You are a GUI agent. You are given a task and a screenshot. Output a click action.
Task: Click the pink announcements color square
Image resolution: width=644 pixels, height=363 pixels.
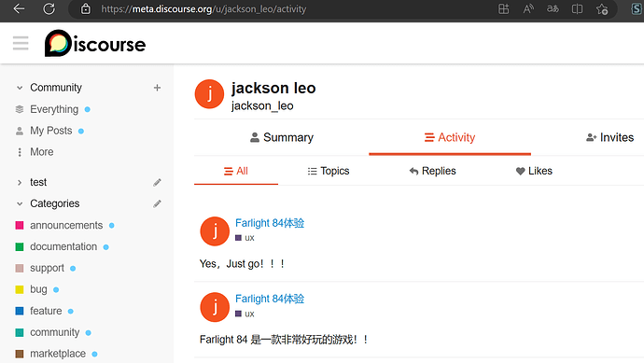(20, 226)
